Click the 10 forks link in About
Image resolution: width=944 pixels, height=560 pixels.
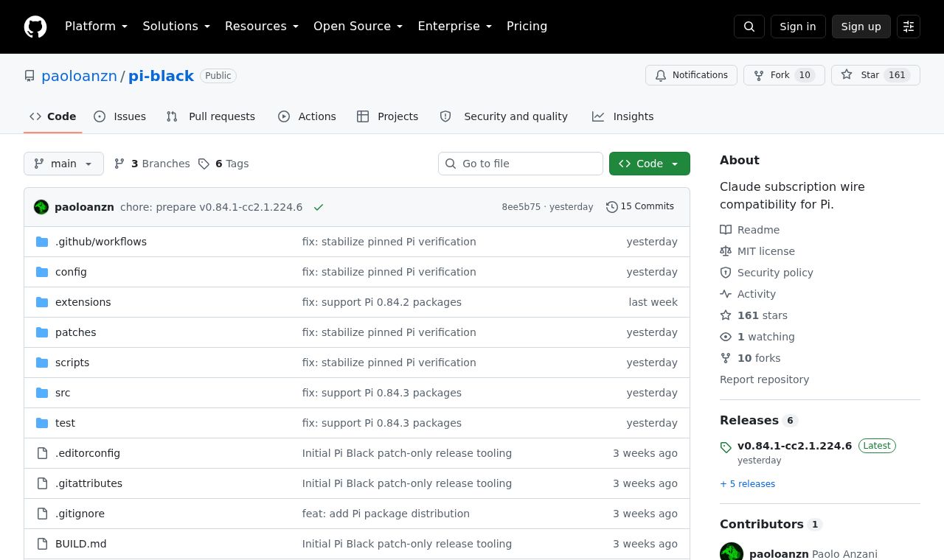point(759,358)
